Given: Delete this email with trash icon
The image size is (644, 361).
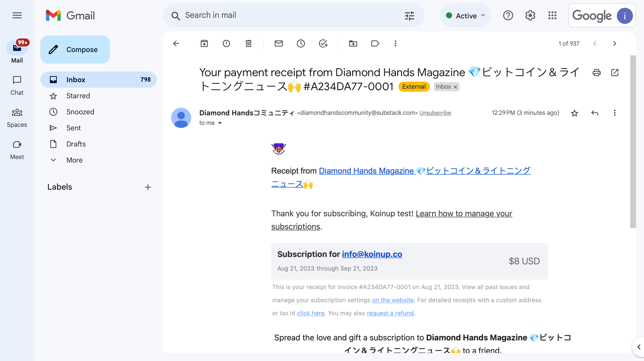Looking at the screenshot, I should point(248,43).
